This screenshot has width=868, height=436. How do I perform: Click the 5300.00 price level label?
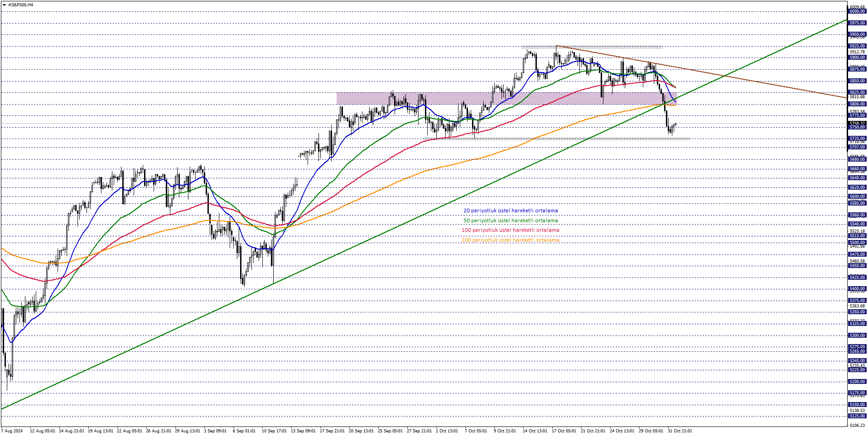click(857, 335)
